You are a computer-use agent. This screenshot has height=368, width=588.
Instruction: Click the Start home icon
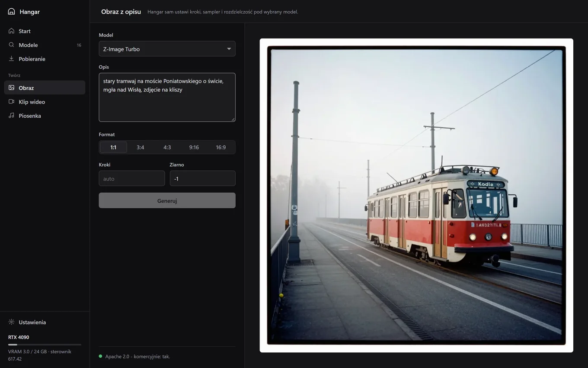click(11, 31)
